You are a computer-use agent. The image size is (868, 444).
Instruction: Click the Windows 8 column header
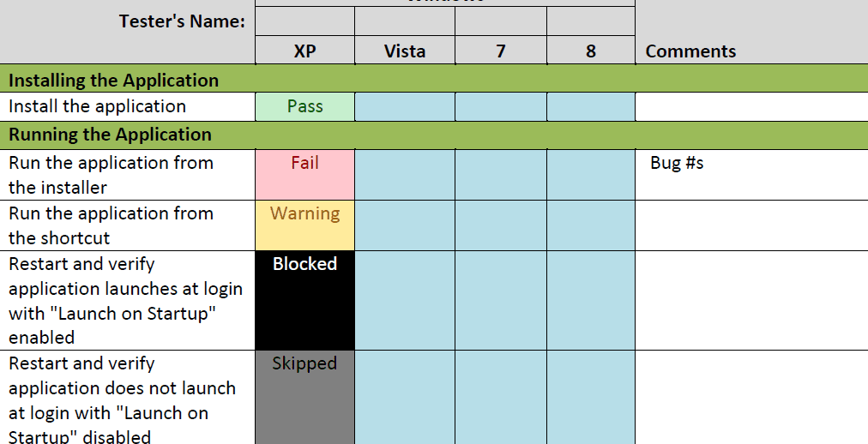pyautogui.click(x=591, y=51)
